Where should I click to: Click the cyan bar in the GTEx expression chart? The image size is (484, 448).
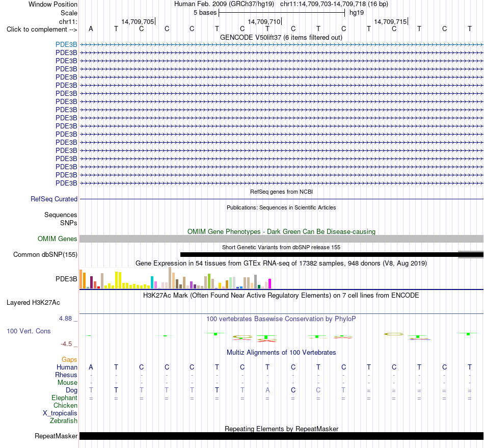pyautogui.click(x=152, y=282)
